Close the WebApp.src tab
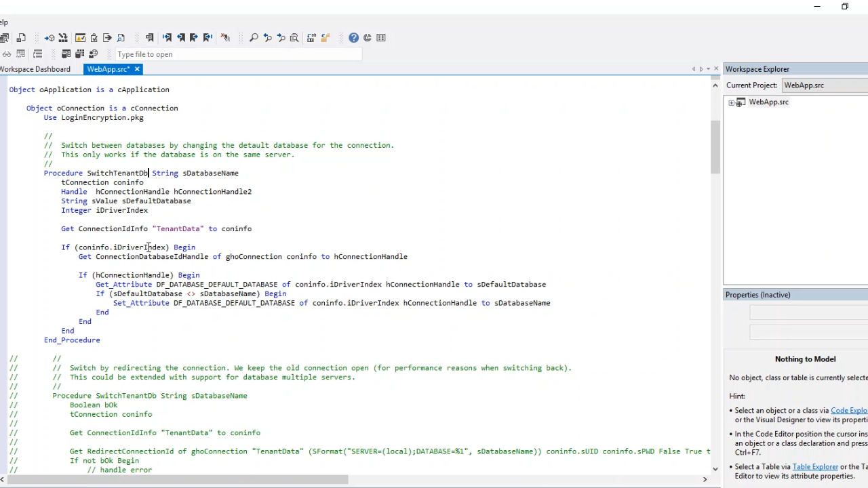The width and height of the screenshot is (868, 488). pyautogui.click(x=137, y=69)
